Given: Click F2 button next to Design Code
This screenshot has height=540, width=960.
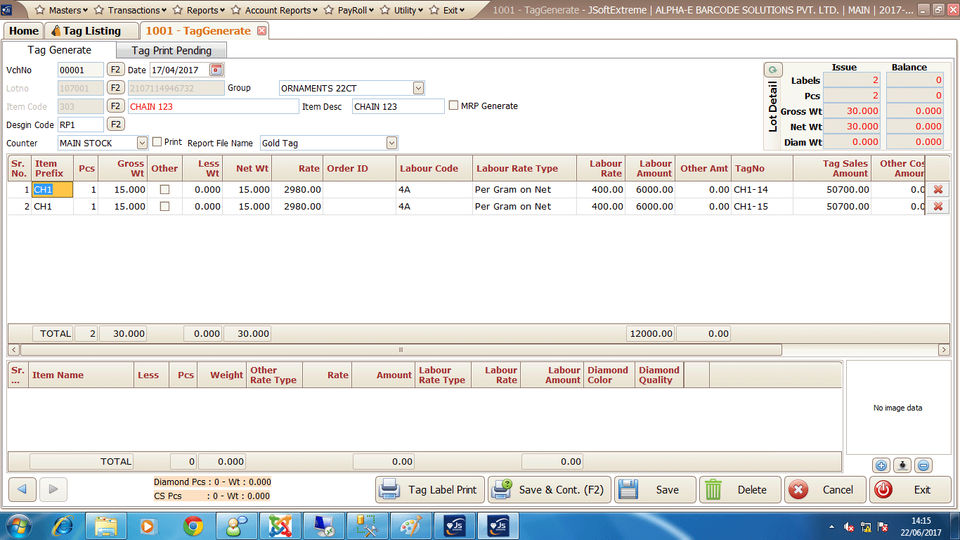Looking at the screenshot, I should 115,124.
